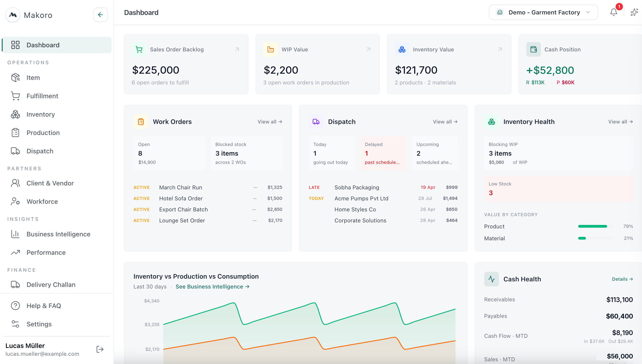The width and height of the screenshot is (642, 364).
Task: Click Acme Pumps Pvt Ltd dispatch row
Action: tap(383, 199)
